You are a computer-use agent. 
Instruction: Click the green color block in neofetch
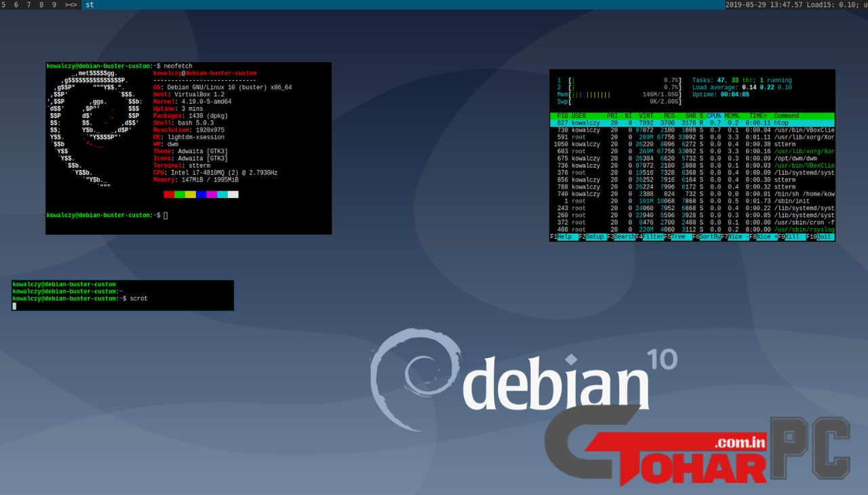click(180, 195)
